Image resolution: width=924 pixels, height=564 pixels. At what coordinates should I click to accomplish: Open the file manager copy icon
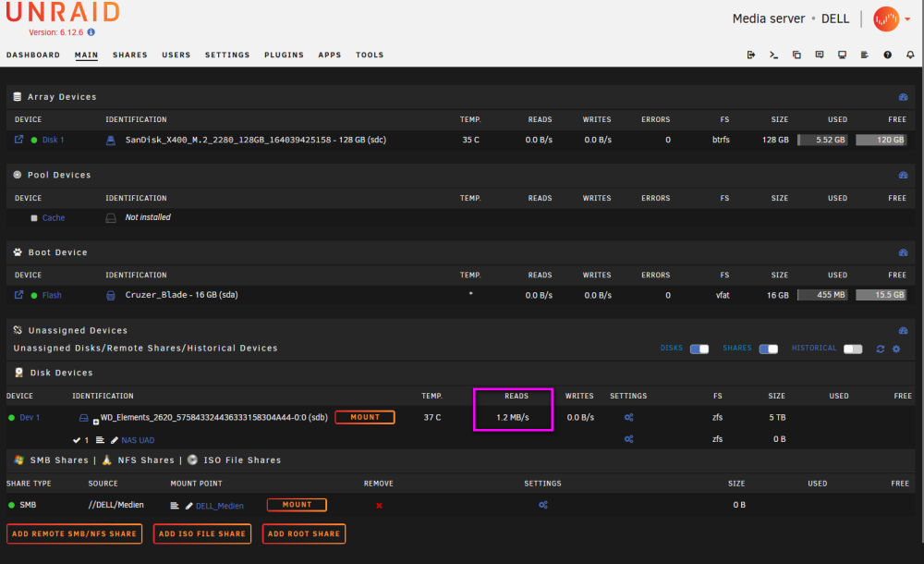point(796,55)
